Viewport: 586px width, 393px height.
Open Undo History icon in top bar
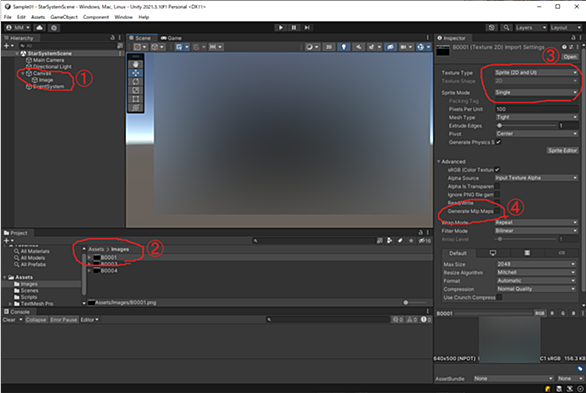coord(491,28)
